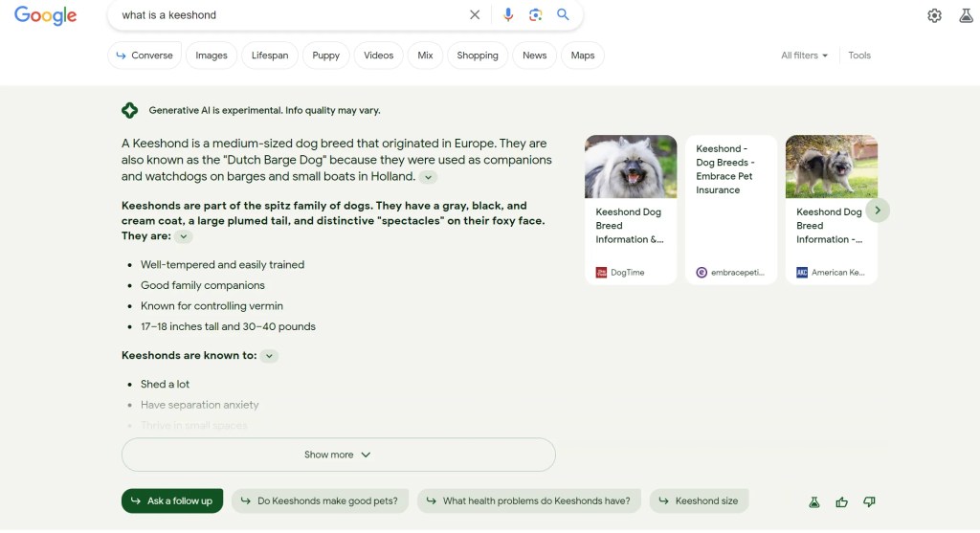980x533 pixels.
Task: Open Search Labs flask icon in header
Action: [x=966, y=15]
